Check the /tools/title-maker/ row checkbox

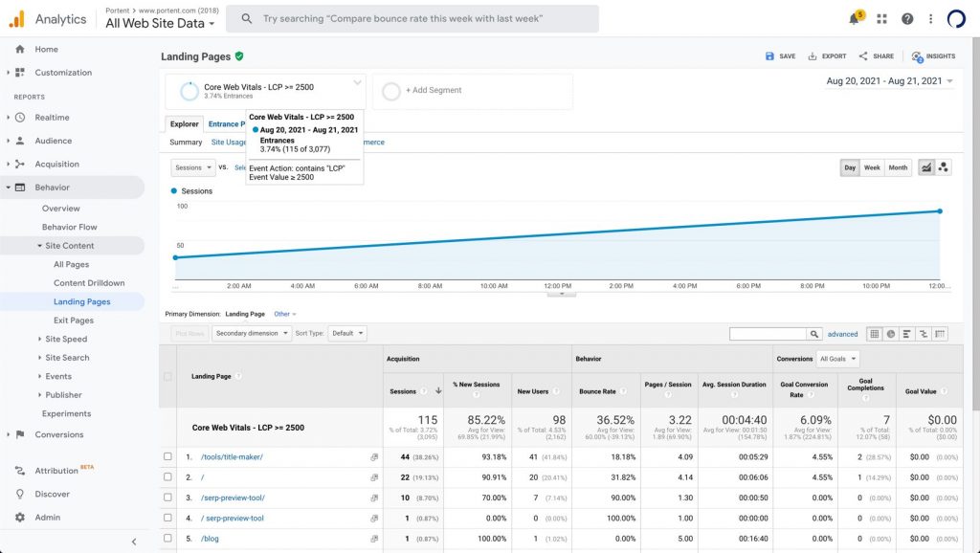pos(167,456)
